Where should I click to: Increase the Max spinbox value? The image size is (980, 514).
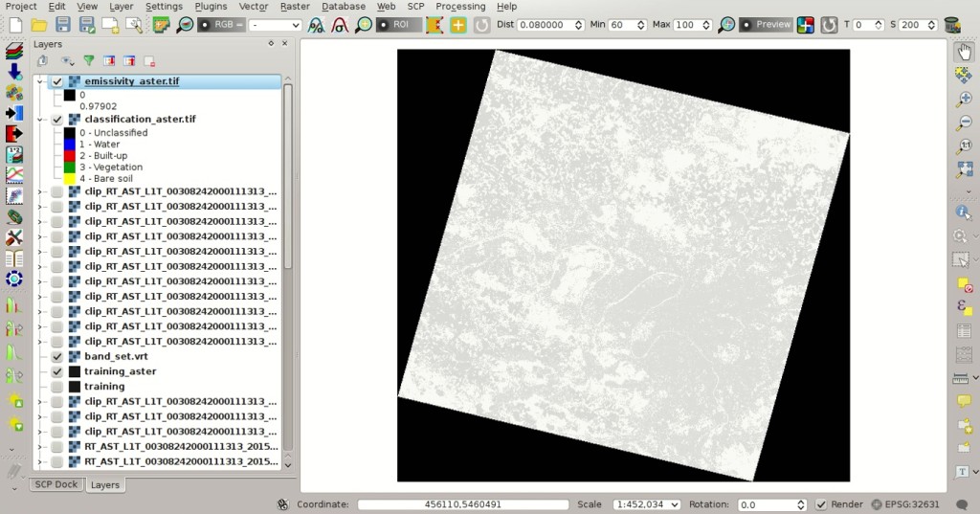(x=706, y=22)
